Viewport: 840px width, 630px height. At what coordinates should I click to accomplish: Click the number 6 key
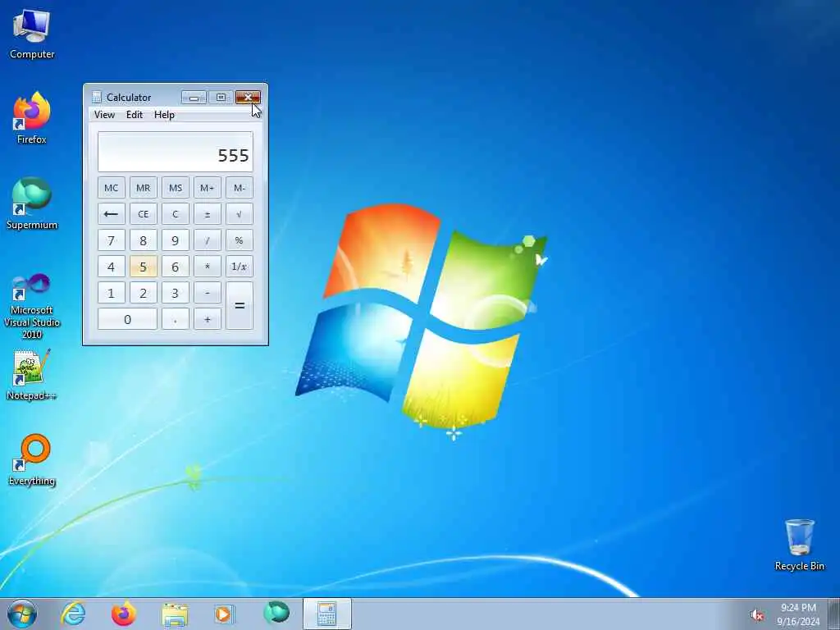pyautogui.click(x=176, y=267)
